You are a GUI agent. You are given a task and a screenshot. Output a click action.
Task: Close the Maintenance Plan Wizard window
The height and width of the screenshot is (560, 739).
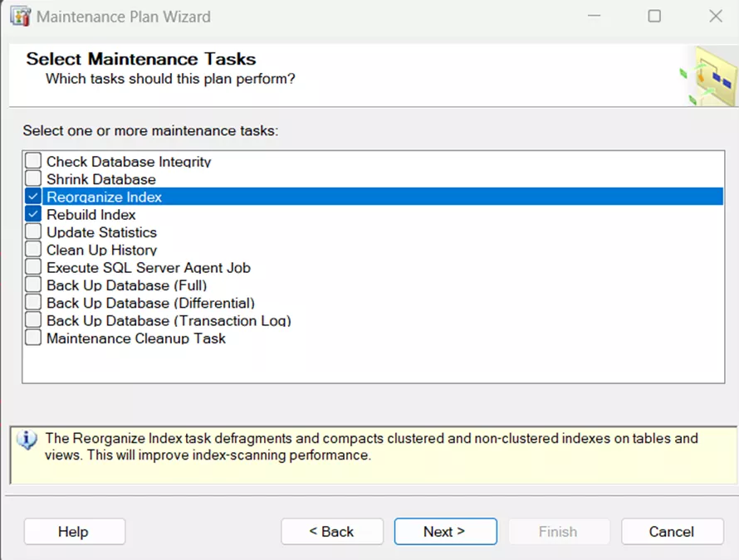pyautogui.click(x=716, y=16)
